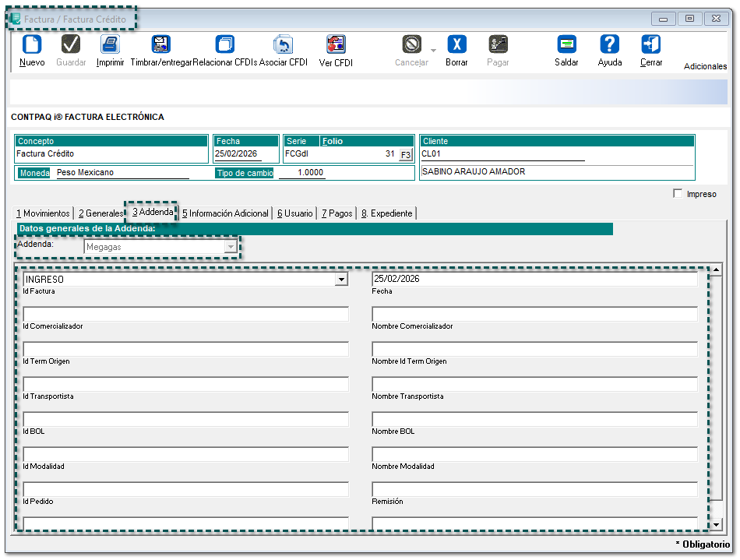Open the Addenda Megagas combo box
Screen dimensions: 740x560
[x=230, y=247]
